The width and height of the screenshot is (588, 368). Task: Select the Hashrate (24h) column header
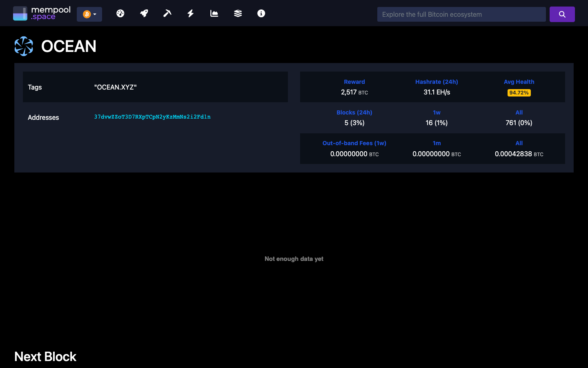(x=437, y=82)
